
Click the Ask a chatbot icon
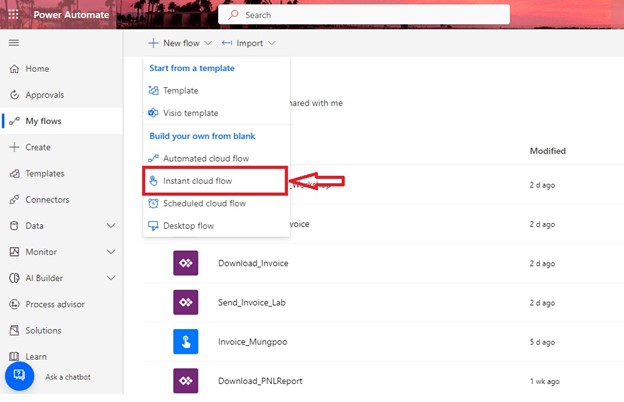click(20, 377)
